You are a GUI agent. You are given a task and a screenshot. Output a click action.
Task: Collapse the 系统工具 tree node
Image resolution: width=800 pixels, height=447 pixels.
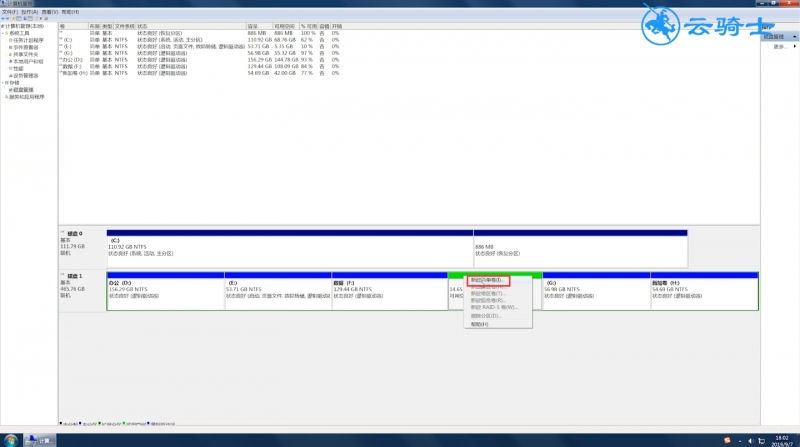coord(3,33)
